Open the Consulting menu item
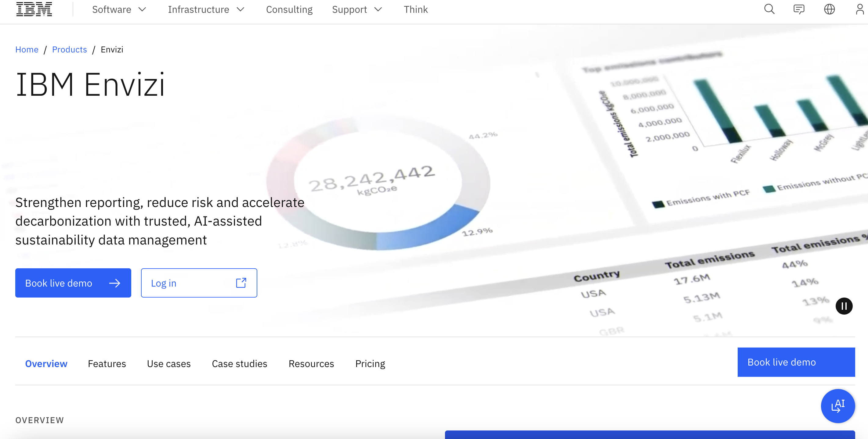Image resolution: width=868 pixels, height=439 pixels. (x=289, y=9)
